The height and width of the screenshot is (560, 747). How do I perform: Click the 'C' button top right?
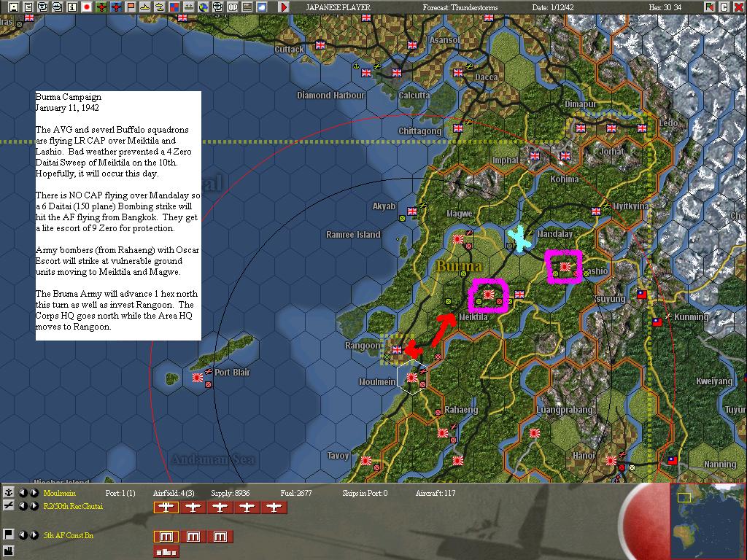coord(724,7)
